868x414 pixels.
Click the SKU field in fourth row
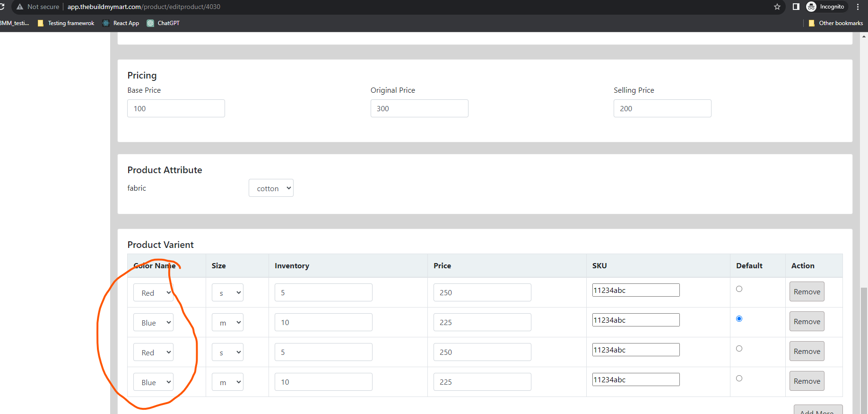636,379
